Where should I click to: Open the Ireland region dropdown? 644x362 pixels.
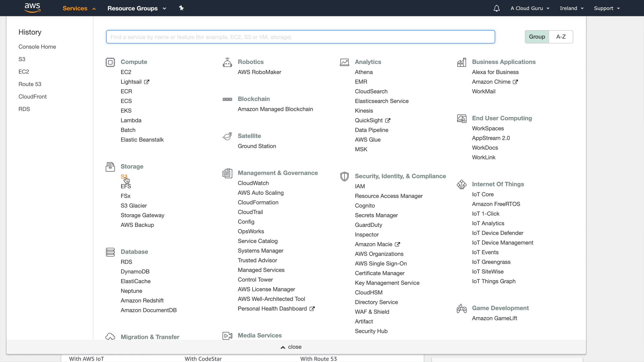coord(572,8)
